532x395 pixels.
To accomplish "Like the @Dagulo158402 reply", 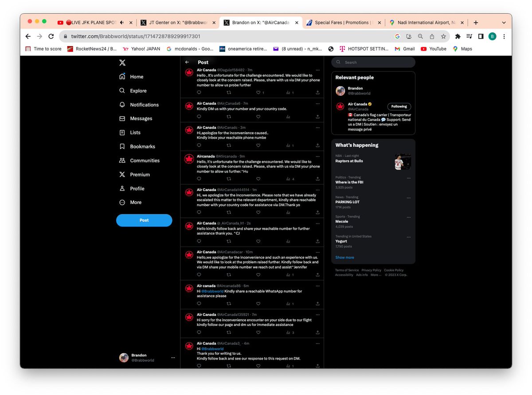I will click(x=258, y=93).
